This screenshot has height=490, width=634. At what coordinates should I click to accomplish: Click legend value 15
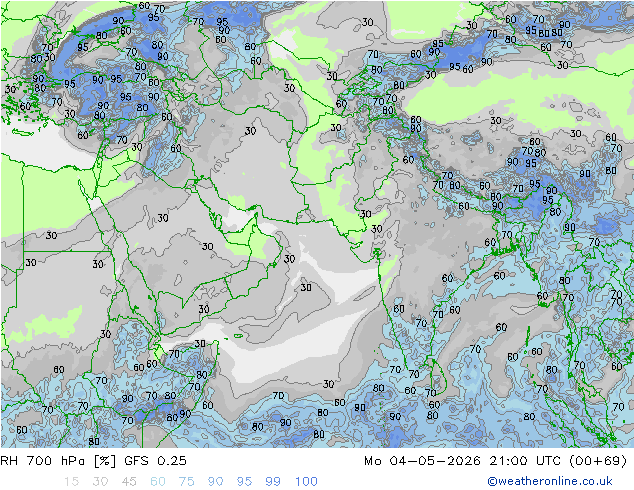(71, 482)
